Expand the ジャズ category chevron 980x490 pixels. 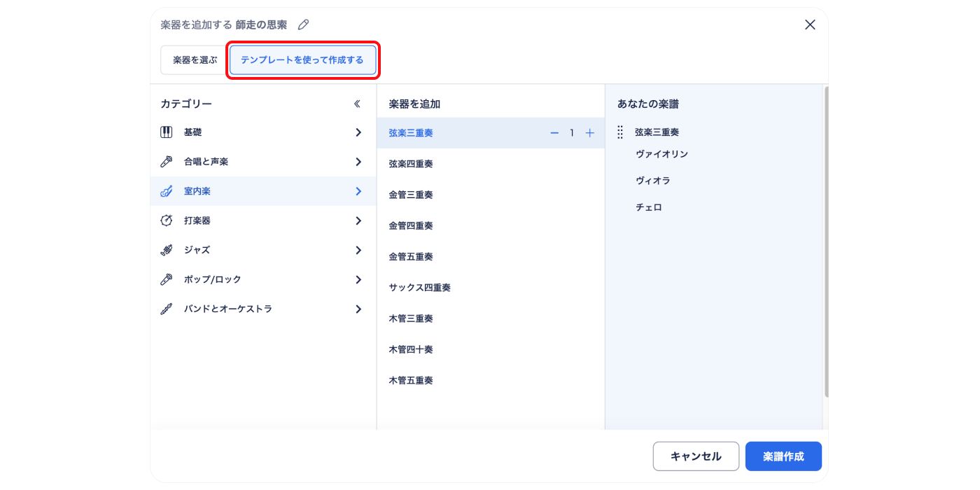pos(358,250)
